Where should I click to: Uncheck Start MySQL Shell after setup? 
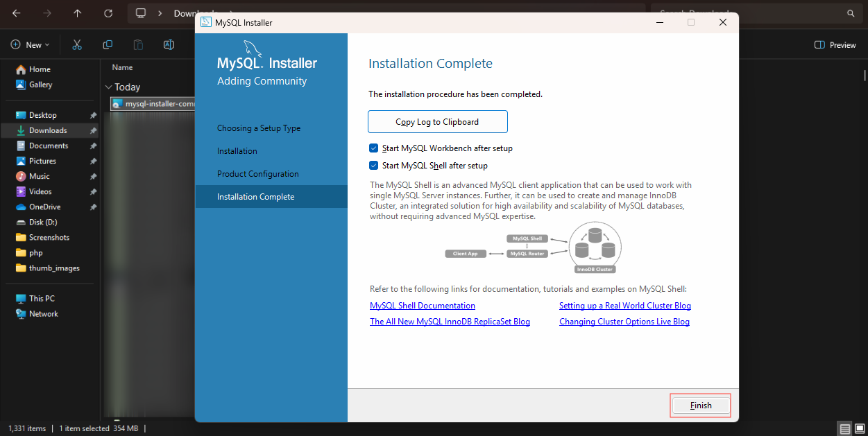click(x=374, y=166)
